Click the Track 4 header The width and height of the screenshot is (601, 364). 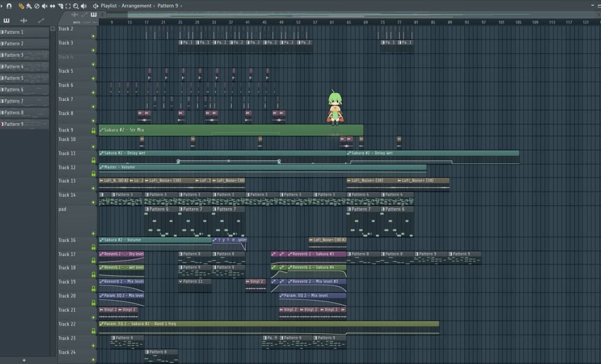77,62
